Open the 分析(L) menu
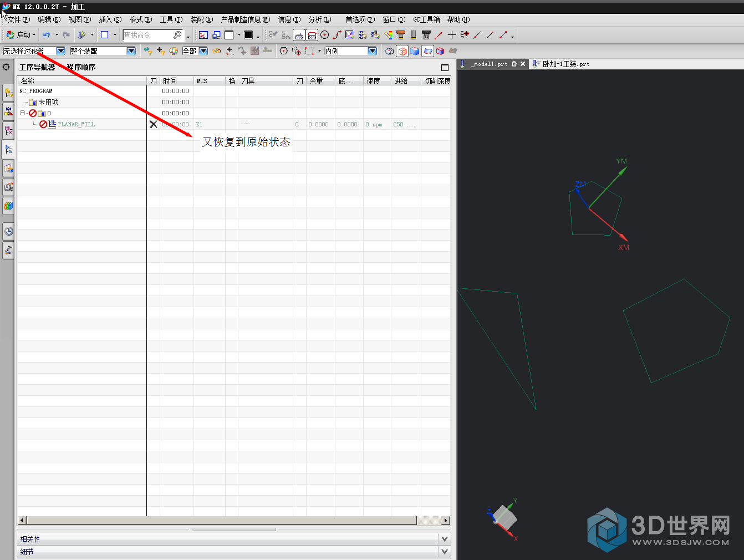The width and height of the screenshot is (744, 560). [x=320, y=19]
